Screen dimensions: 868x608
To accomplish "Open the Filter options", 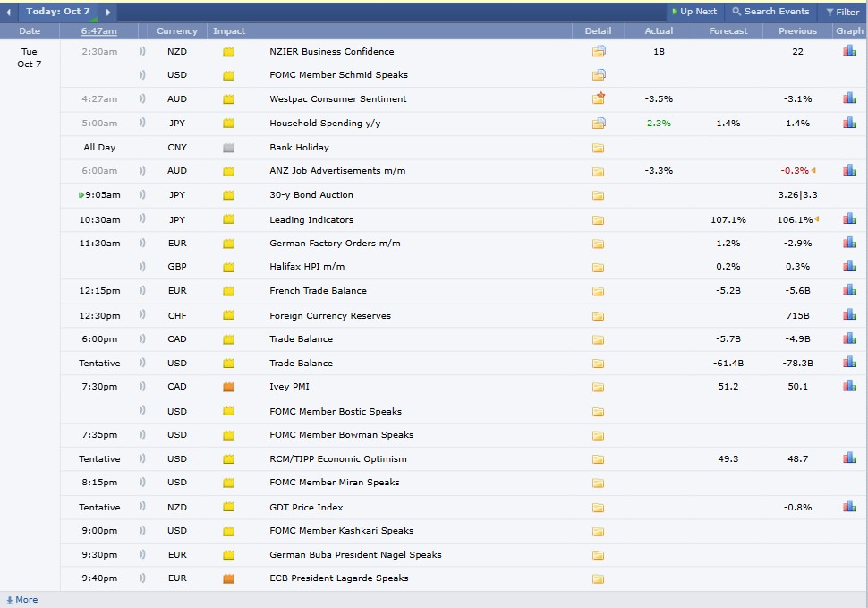I will click(x=841, y=12).
